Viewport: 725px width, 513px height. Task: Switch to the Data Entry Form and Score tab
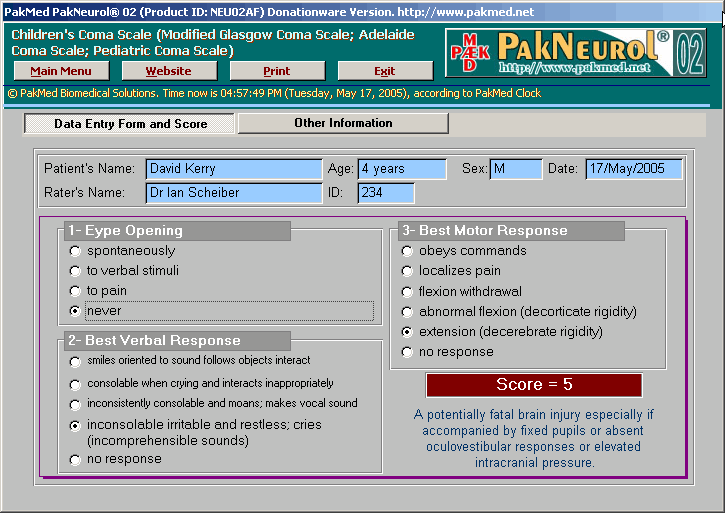point(129,124)
